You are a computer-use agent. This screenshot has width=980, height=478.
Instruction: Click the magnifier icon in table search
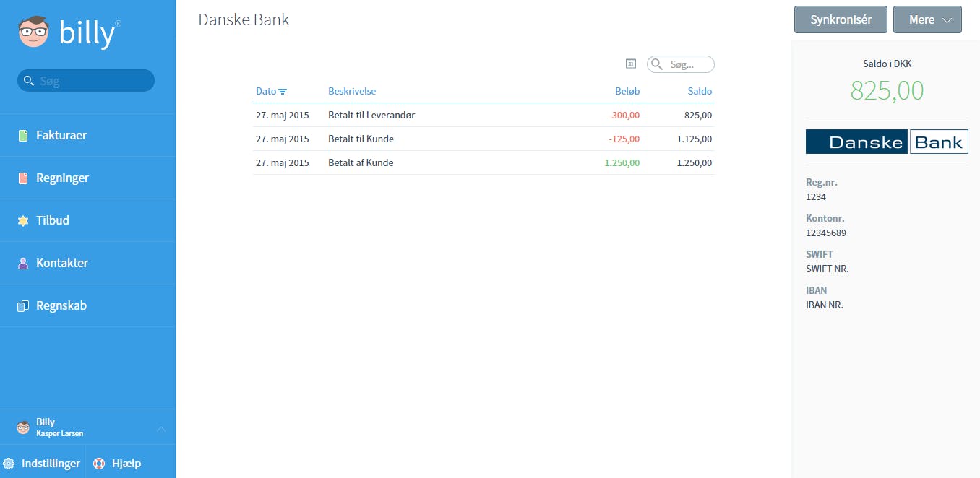coord(657,64)
